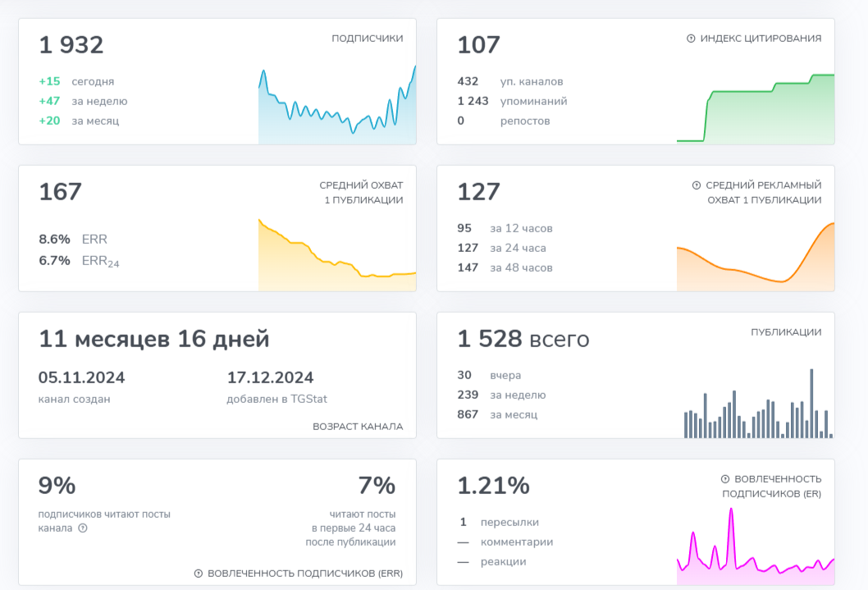Click the info icon next to Вовлеченность подписчиков (ERR)
Viewport: 868px width, 590px height.
(x=199, y=574)
